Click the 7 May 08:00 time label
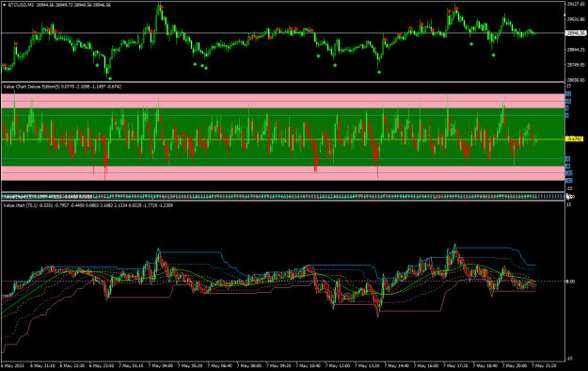Screen dimensions: 588x371 (249, 365)
